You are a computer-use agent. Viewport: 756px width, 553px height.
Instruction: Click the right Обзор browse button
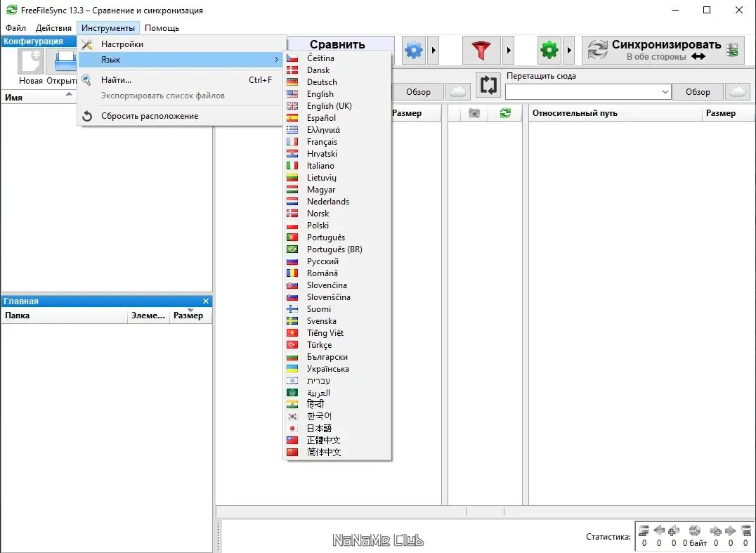[698, 91]
